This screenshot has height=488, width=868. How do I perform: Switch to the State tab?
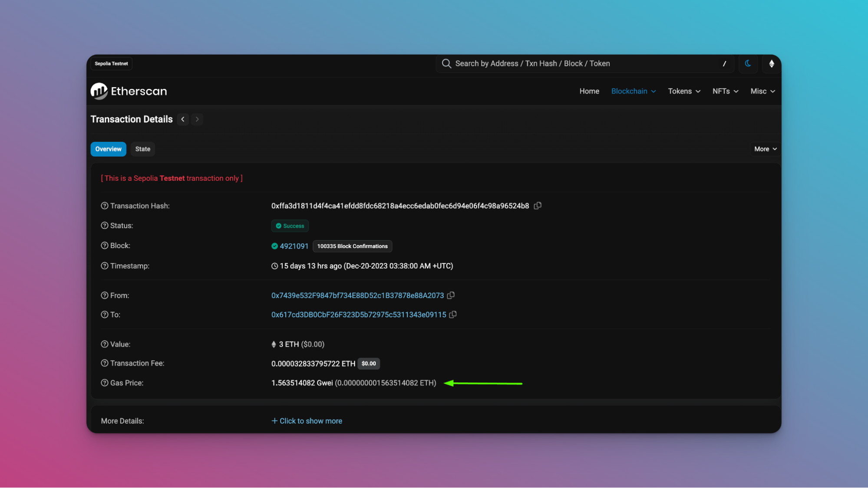click(142, 149)
